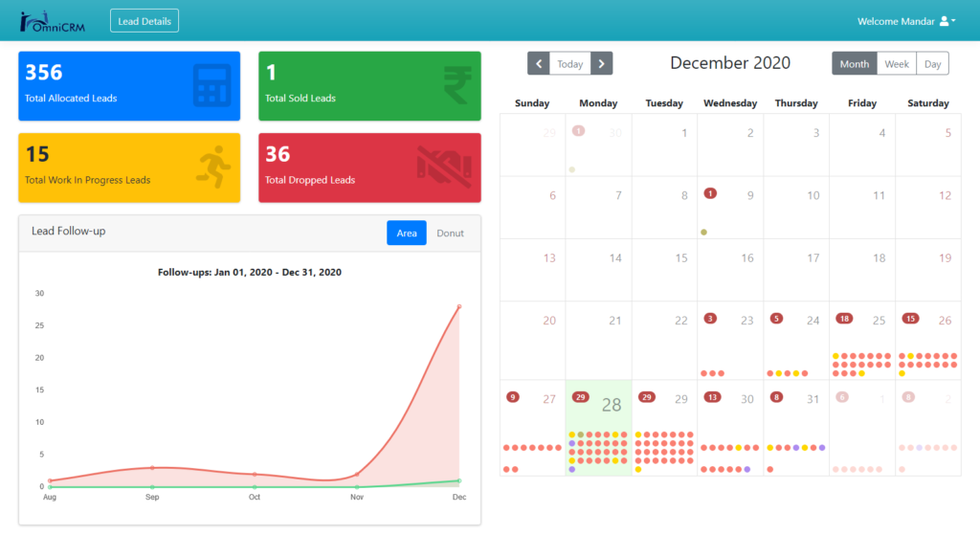
Task: Click the olive event dot on December 9
Action: pos(704,233)
